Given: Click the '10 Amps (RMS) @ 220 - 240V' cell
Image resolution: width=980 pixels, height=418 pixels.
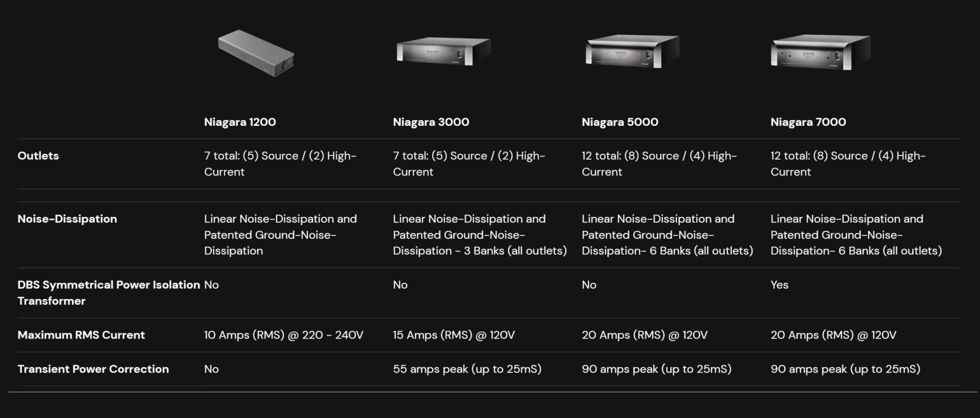Looking at the screenshot, I should [x=284, y=335].
